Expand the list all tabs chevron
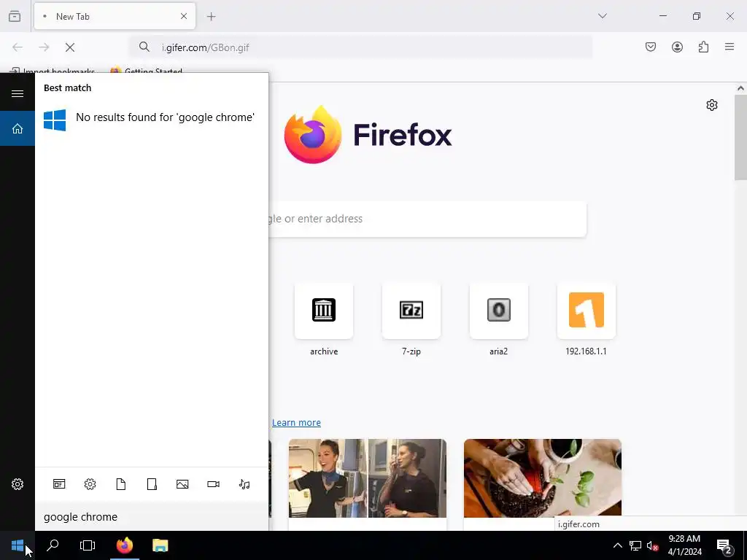Image resolution: width=747 pixels, height=560 pixels. click(602, 16)
